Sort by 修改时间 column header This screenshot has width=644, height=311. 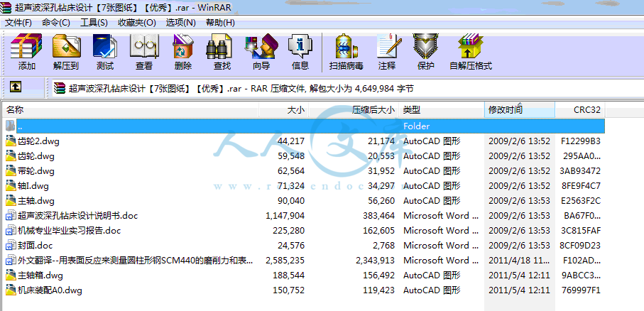(x=520, y=109)
